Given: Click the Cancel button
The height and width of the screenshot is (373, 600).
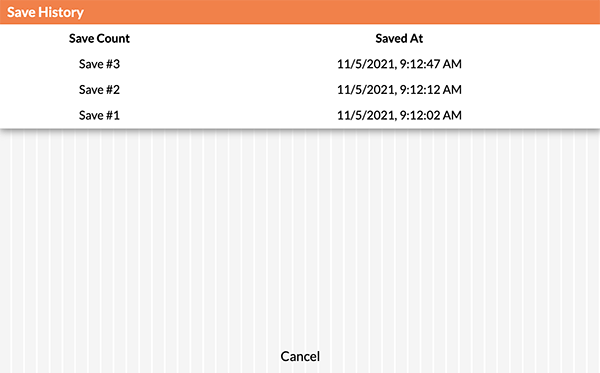Looking at the screenshot, I should (x=300, y=356).
